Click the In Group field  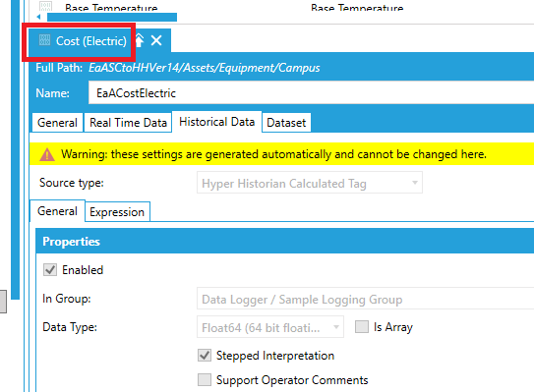(x=365, y=299)
